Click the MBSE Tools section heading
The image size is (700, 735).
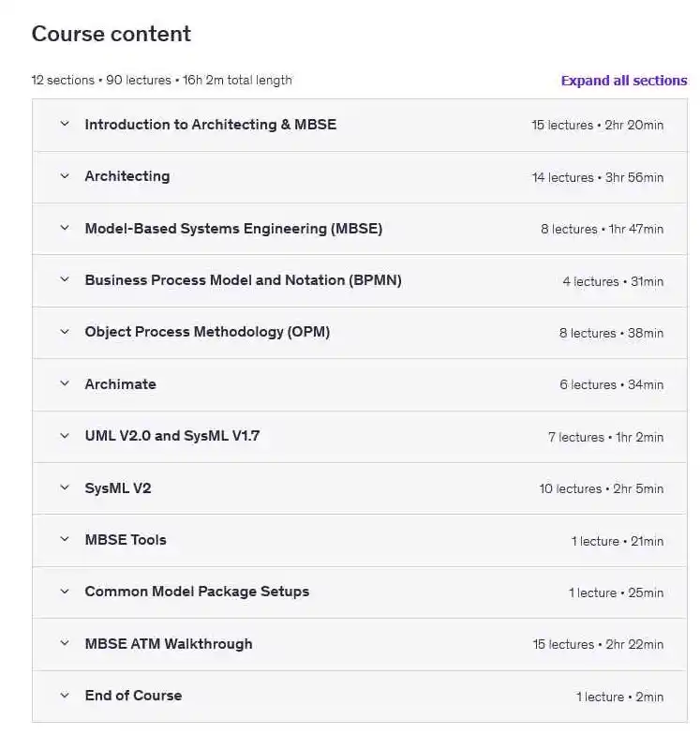(126, 540)
